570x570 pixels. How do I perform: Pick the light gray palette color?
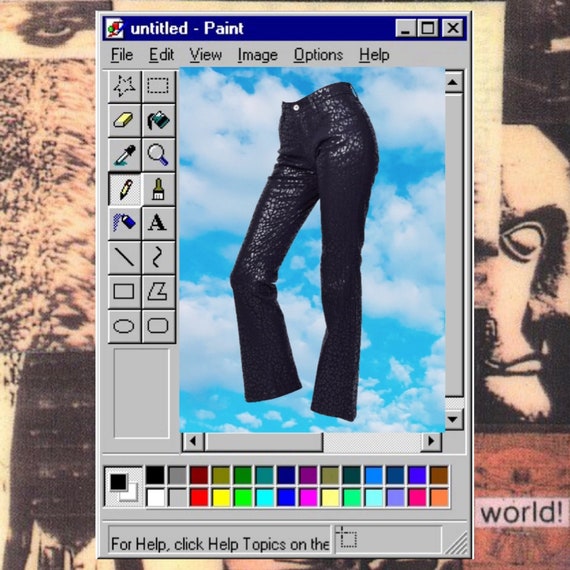tap(177, 497)
